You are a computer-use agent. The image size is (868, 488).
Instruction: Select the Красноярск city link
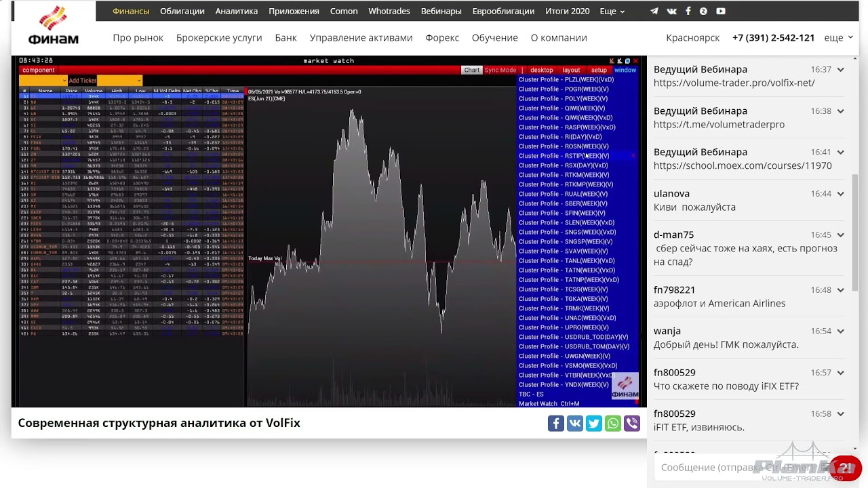[x=693, y=37]
